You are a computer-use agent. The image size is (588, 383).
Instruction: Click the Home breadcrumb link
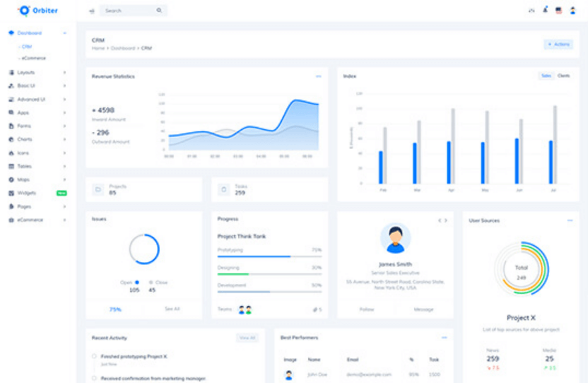98,48
